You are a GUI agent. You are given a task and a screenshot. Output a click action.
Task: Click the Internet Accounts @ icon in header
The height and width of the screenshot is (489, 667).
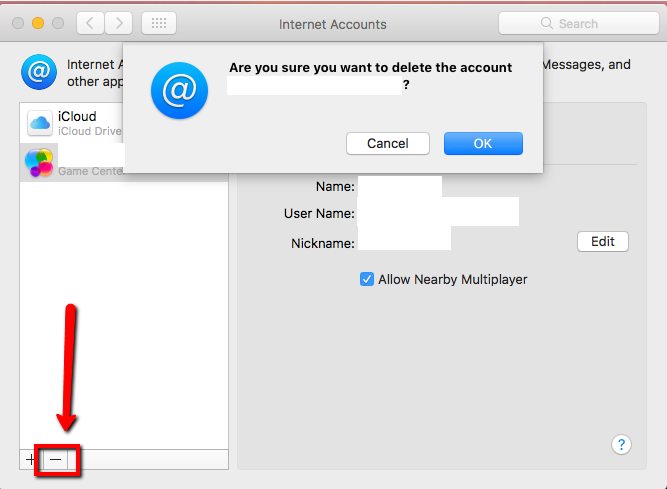click(x=39, y=72)
